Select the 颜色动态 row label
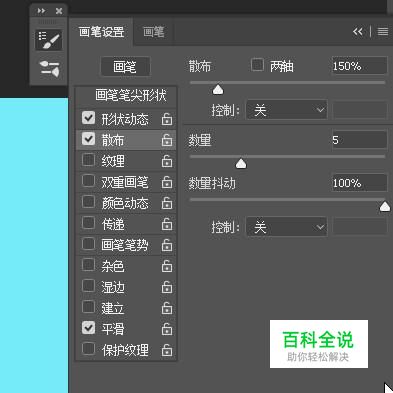393x393 pixels. click(x=125, y=203)
